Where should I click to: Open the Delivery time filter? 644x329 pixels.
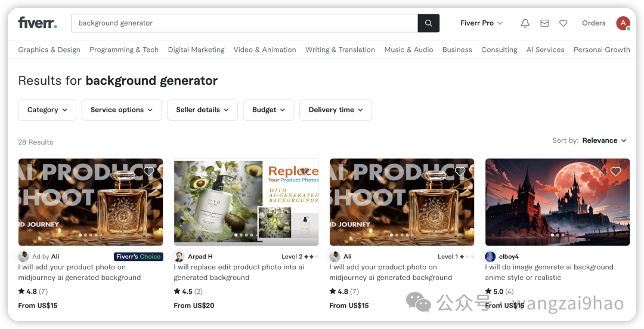tap(336, 110)
